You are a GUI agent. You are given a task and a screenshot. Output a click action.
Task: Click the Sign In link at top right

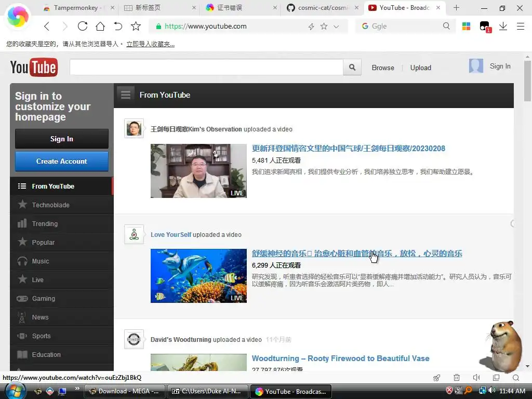click(x=500, y=66)
